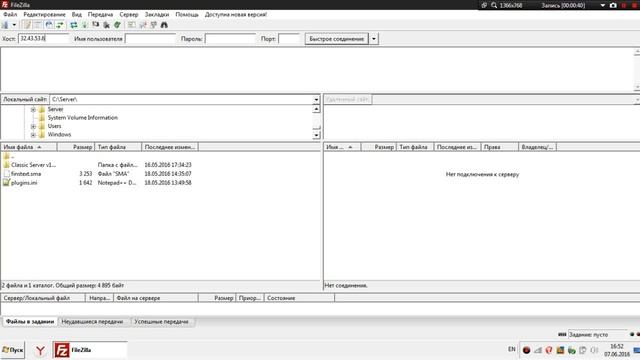The image size is (640, 360).
Task: Sort local files by Имя файла column
Action: (29, 147)
